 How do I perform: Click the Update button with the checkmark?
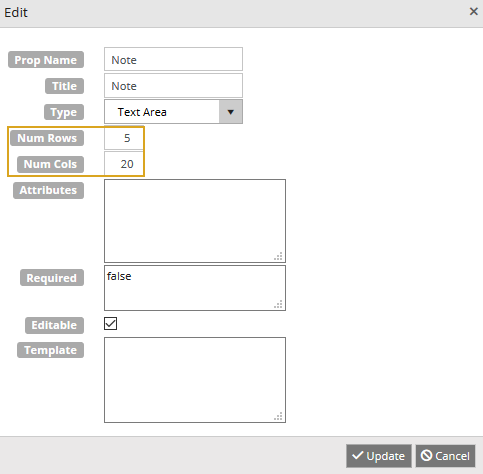coord(379,456)
